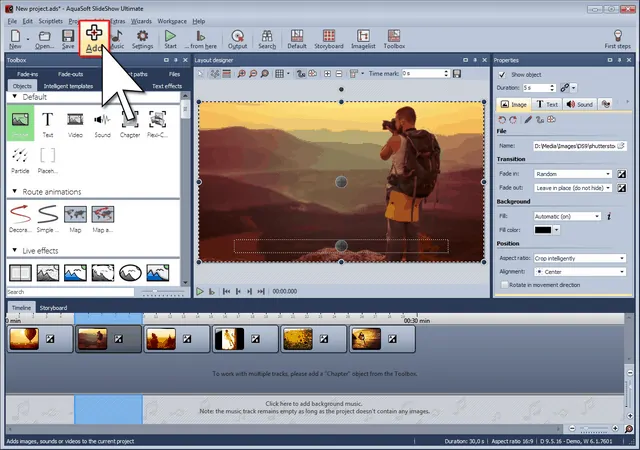
Task: Collapse the Route animations section
Action: point(15,191)
